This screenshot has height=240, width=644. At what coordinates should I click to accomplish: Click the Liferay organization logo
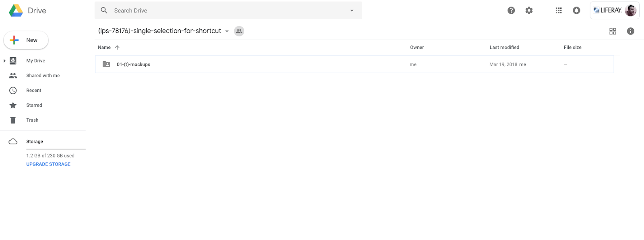607,10
